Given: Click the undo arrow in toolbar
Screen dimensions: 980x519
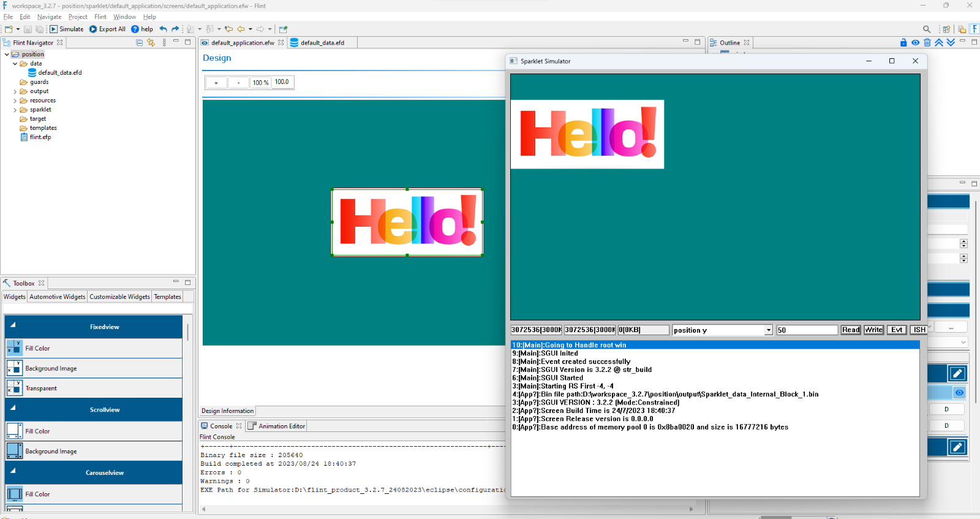Looking at the screenshot, I should click(163, 29).
